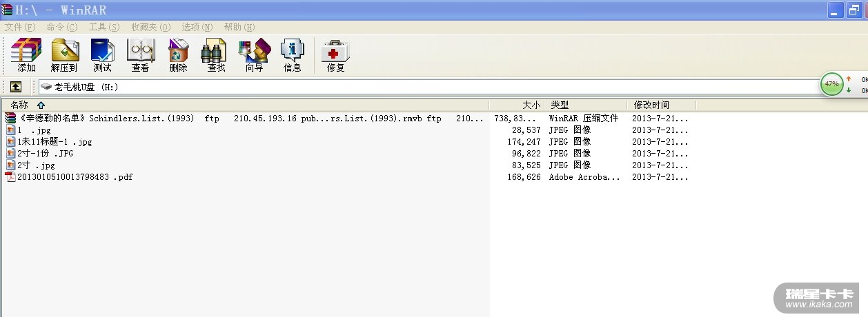Open the File (文件) menu
The image size is (868, 317).
pos(20,27)
